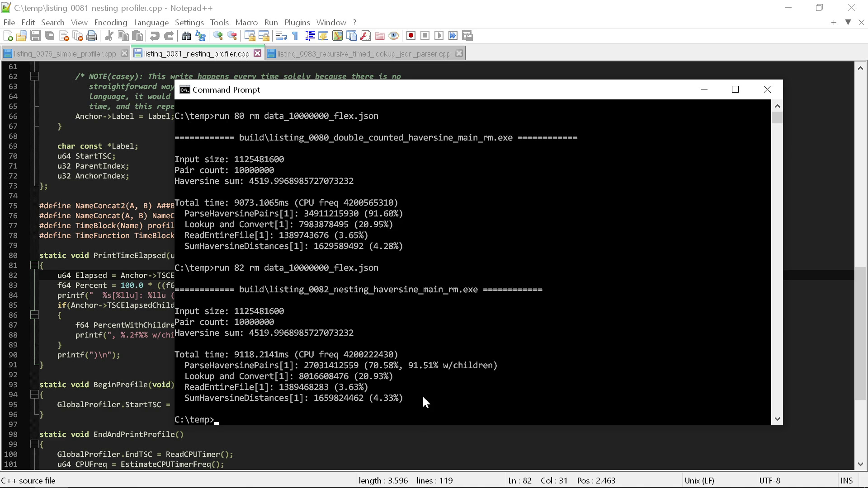Open the Replace dialog

200,36
